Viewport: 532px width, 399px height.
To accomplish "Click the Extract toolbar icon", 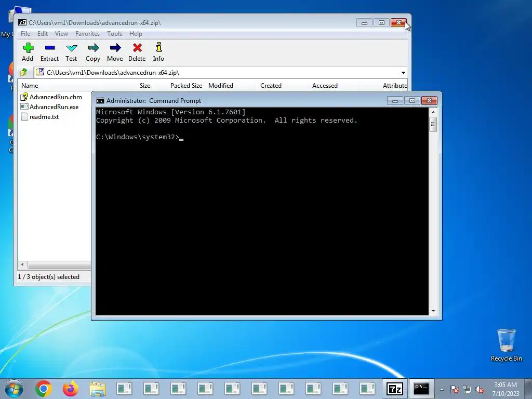I will [x=49, y=52].
